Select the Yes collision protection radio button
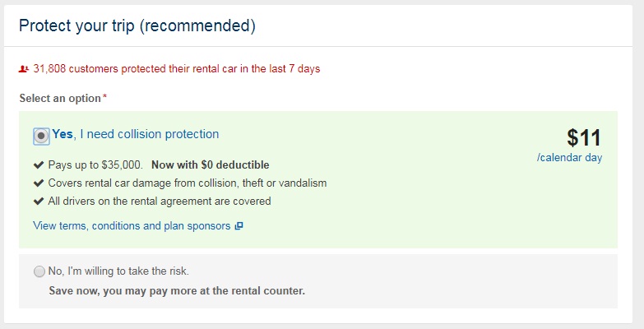 (x=41, y=136)
